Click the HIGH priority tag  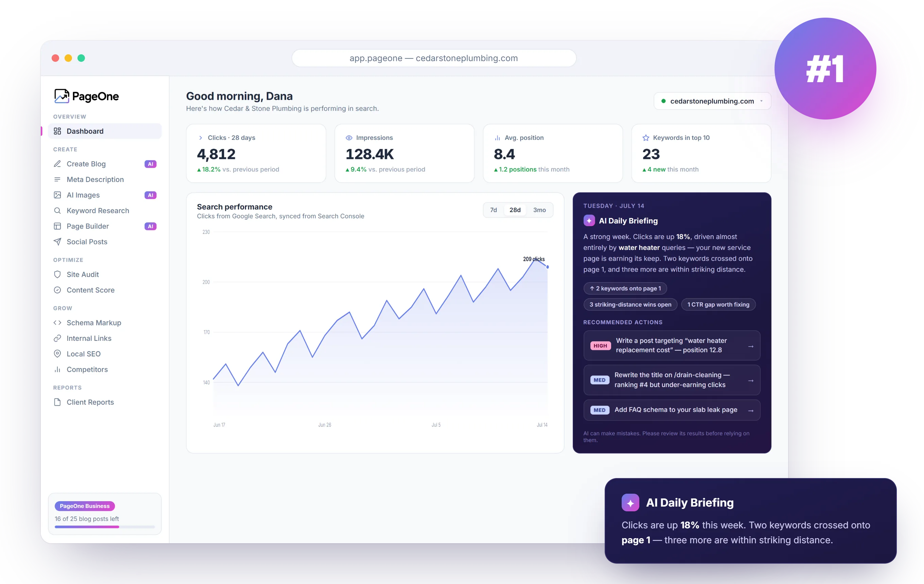pyautogui.click(x=600, y=346)
